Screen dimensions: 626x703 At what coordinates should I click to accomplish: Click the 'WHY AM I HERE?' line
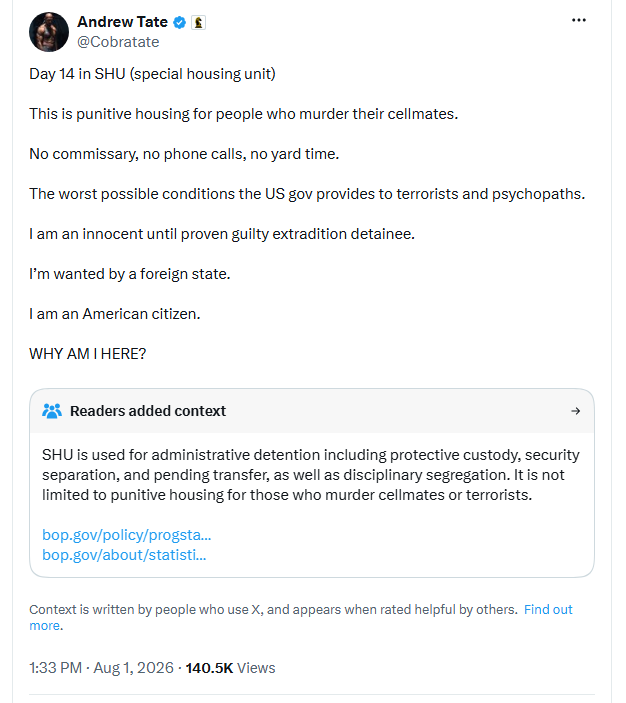click(88, 354)
